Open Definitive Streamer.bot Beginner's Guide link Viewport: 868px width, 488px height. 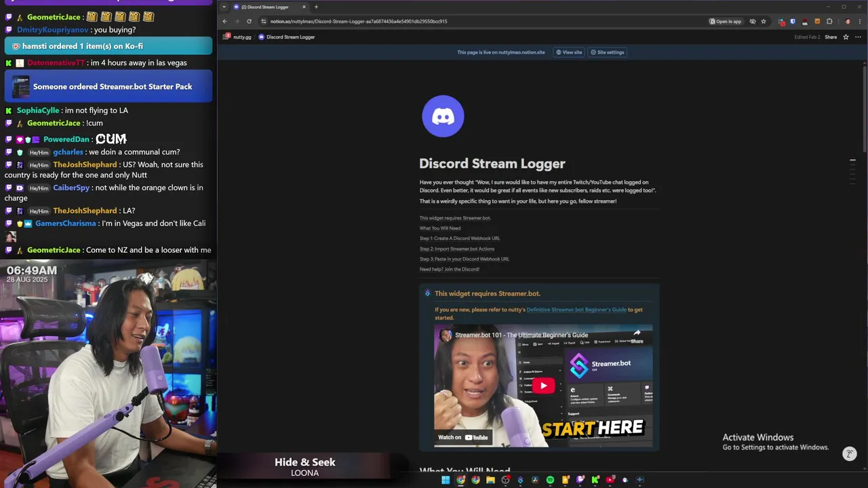(x=576, y=310)
